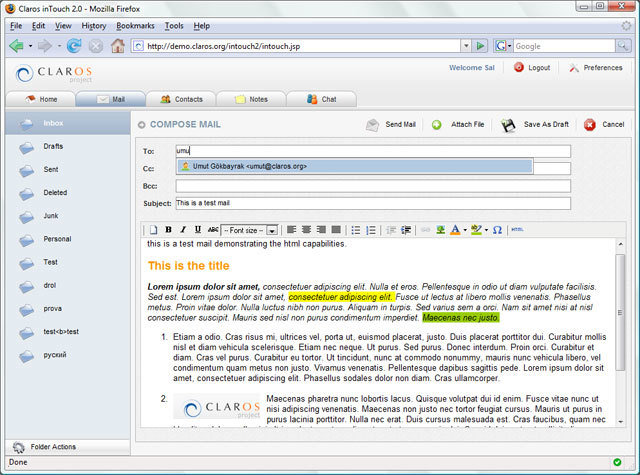Click the Bcc input field

pos(373,186)
